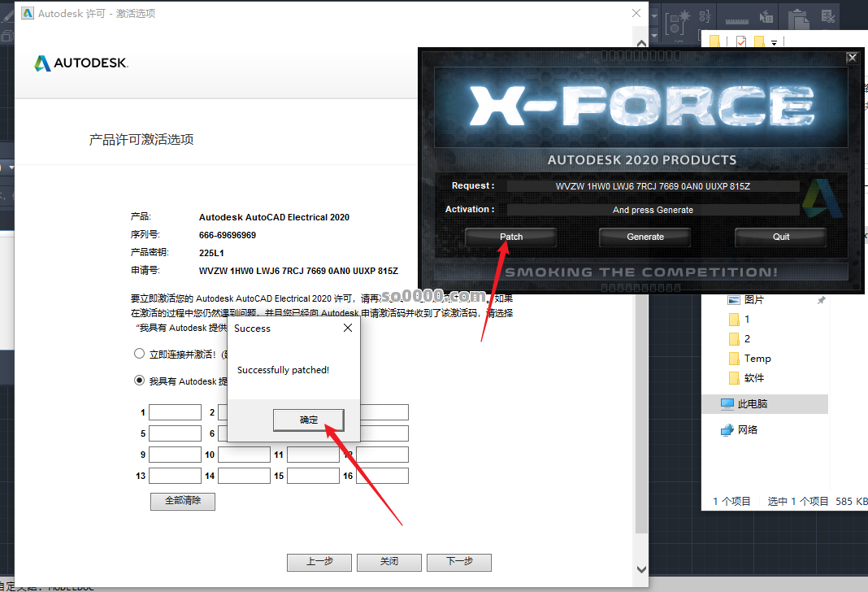
Task: Click the pin icon beside 图片
Action: (x=821, y=300)
